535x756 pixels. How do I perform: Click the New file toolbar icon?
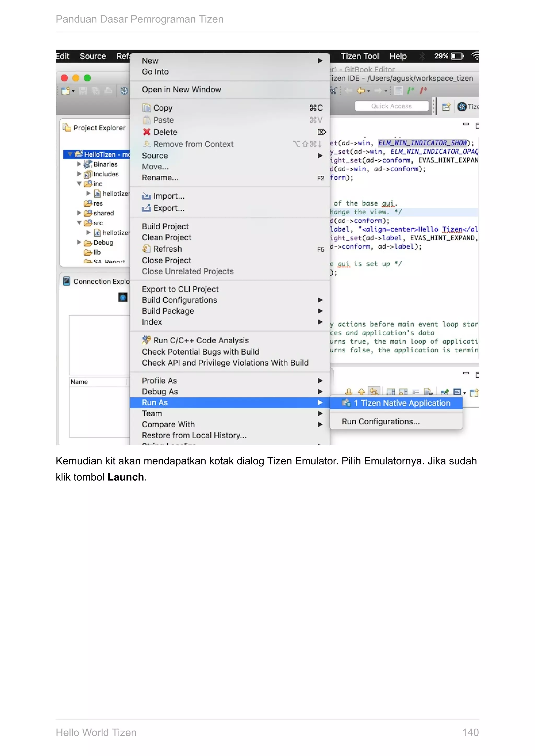pyautogui.click(x=66, y=91)
